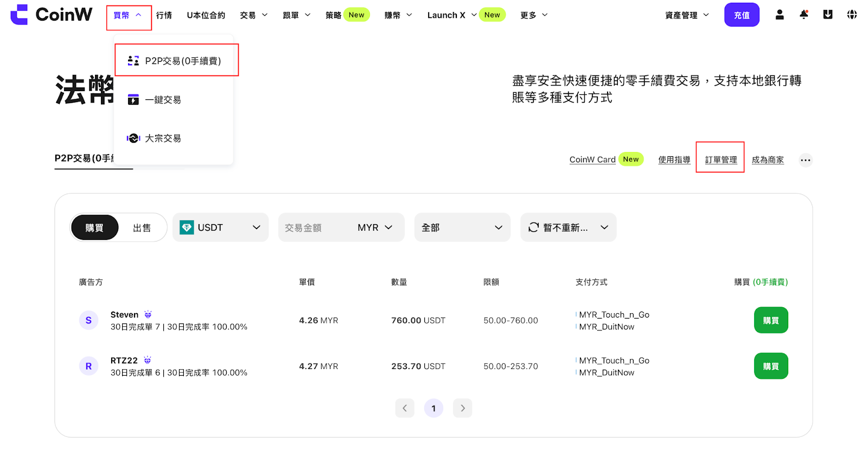Click the 單價 column header
Viewport: 868px width, 476px height.
click(x=307, y=282)
